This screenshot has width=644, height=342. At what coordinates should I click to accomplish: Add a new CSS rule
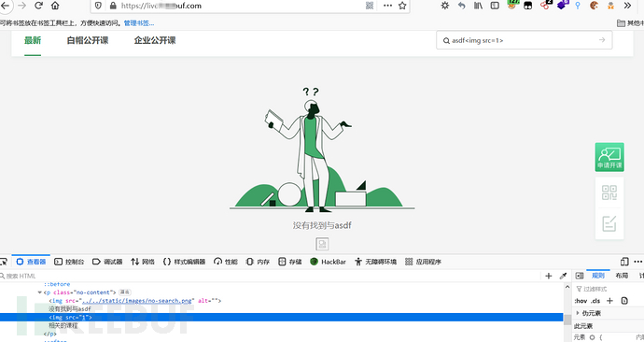609,301
